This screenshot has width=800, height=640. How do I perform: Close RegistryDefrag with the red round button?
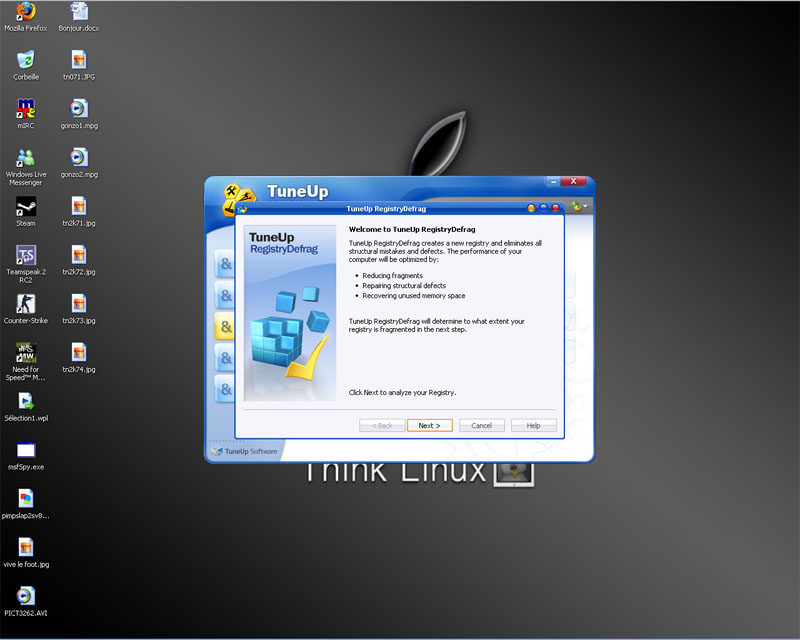pos(556,208)
